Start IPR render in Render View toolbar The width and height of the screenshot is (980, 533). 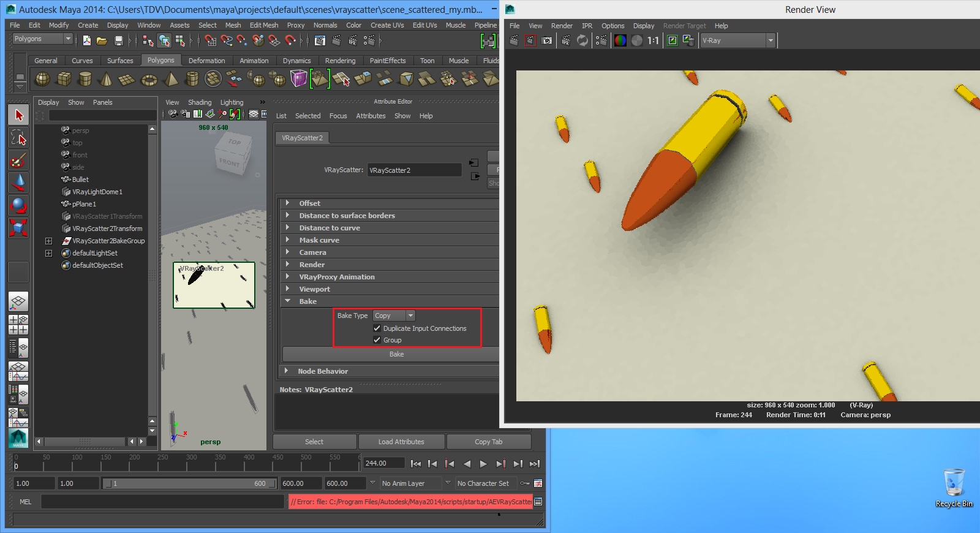tap(566, 40)
